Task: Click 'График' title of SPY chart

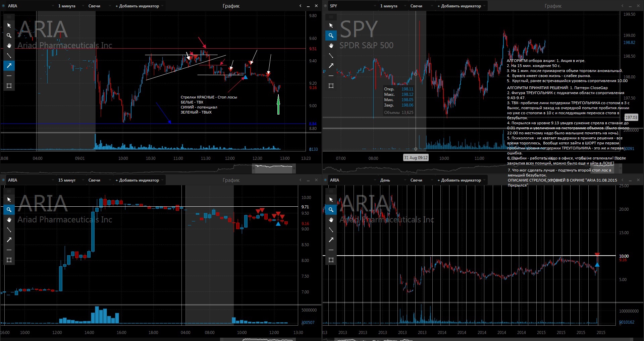Action: tap(553, 6)
